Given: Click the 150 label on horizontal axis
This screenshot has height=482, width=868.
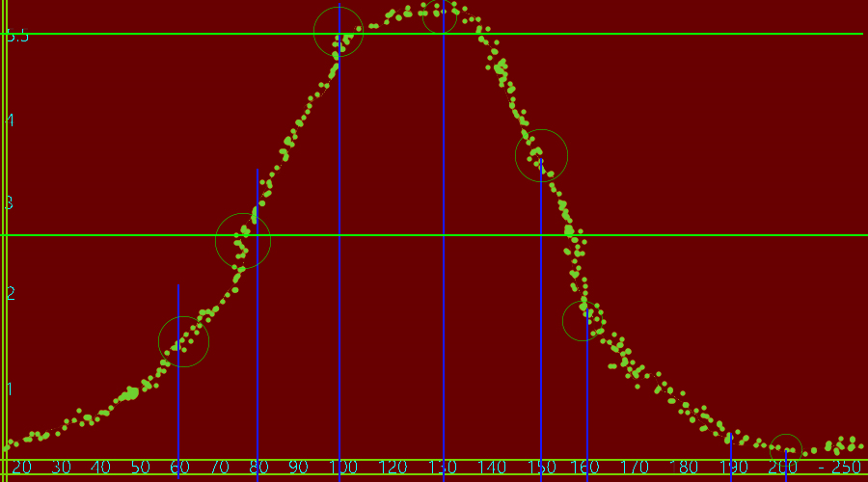Looking at the screenshot, I should click(x=541, y=468).
